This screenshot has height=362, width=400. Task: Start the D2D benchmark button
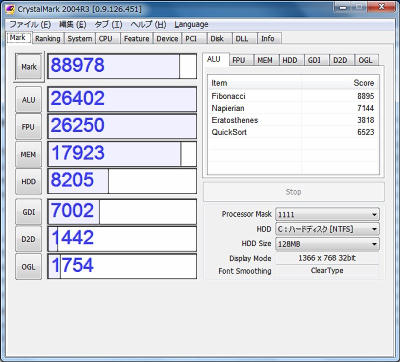29,239
